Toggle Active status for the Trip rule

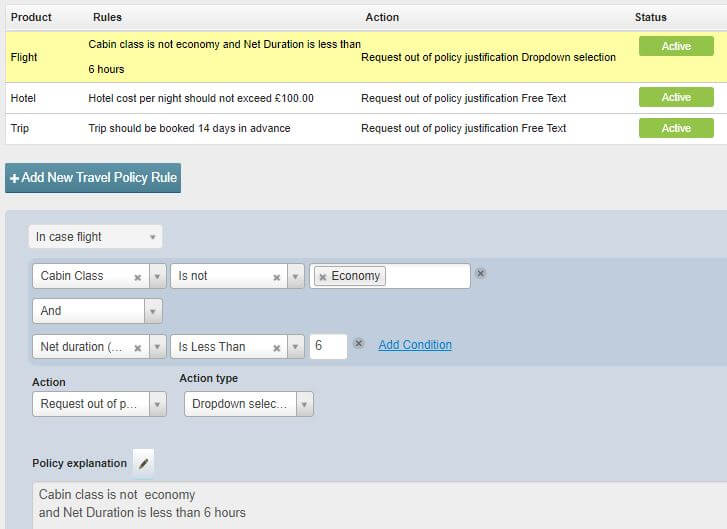[676, 128]
